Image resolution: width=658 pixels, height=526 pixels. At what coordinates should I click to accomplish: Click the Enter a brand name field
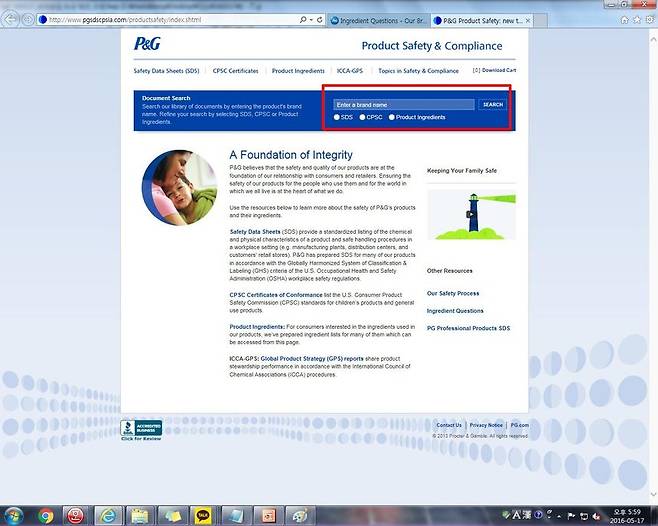tap(404, 105)
